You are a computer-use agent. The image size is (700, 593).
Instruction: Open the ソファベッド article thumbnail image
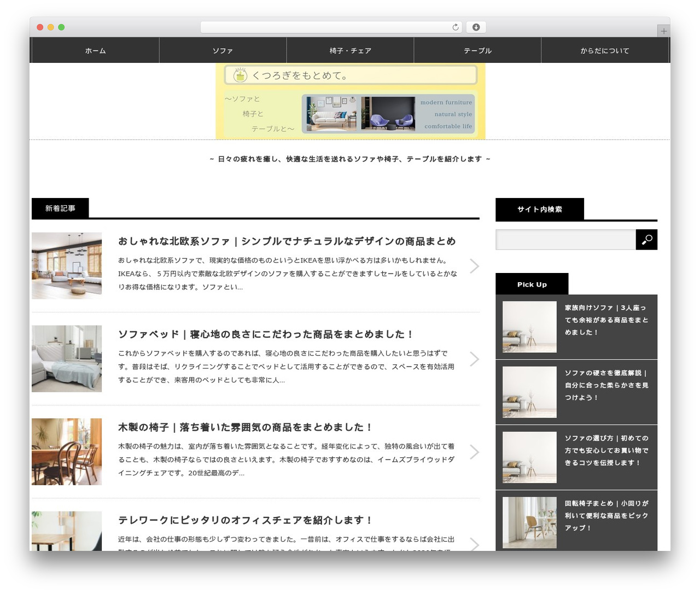point(67,359)
